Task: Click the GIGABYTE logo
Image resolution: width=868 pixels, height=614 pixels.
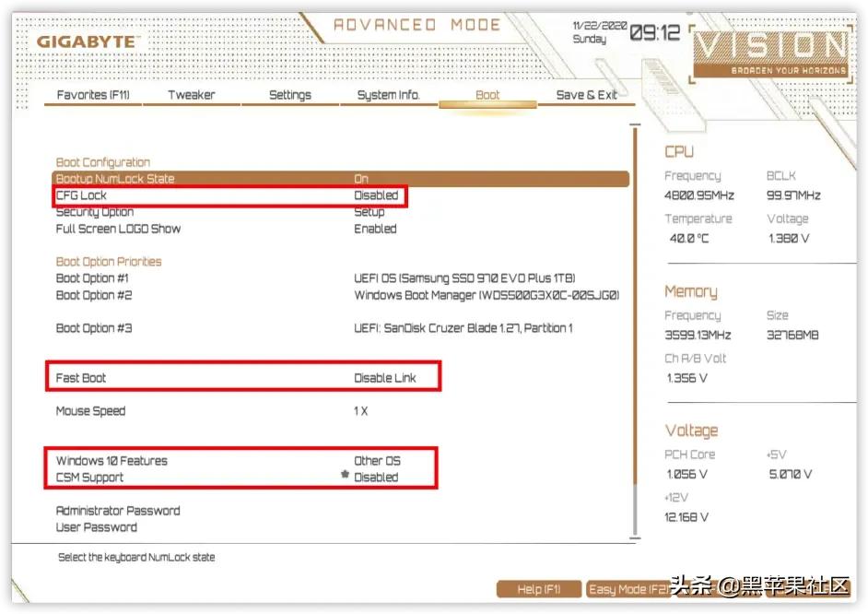Action: click(x=86, y=41)
